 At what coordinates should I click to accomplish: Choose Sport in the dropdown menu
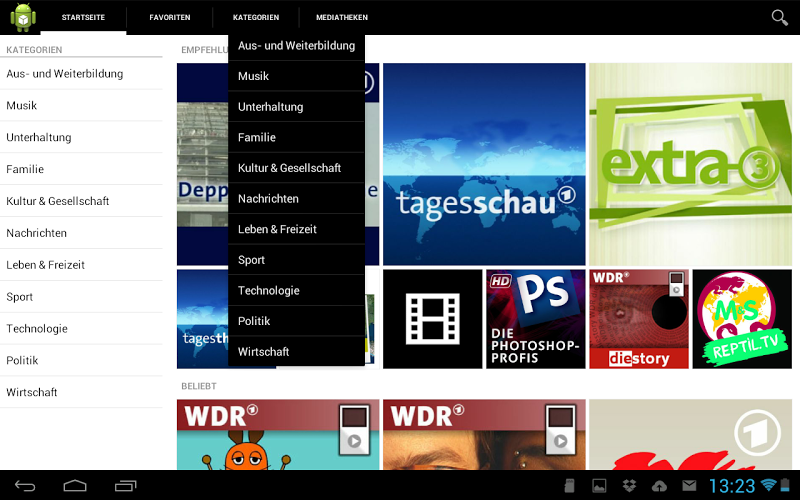[x=296, y=260]
